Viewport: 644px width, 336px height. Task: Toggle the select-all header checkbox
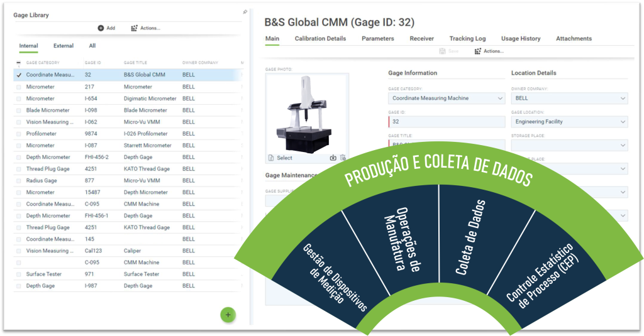click(18, 63)
